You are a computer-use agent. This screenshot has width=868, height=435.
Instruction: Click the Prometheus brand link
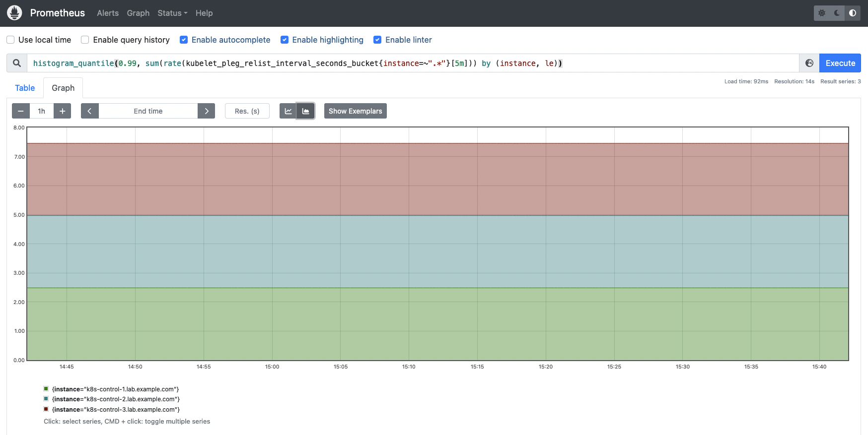pyautogui.click(x=58, y=13)
